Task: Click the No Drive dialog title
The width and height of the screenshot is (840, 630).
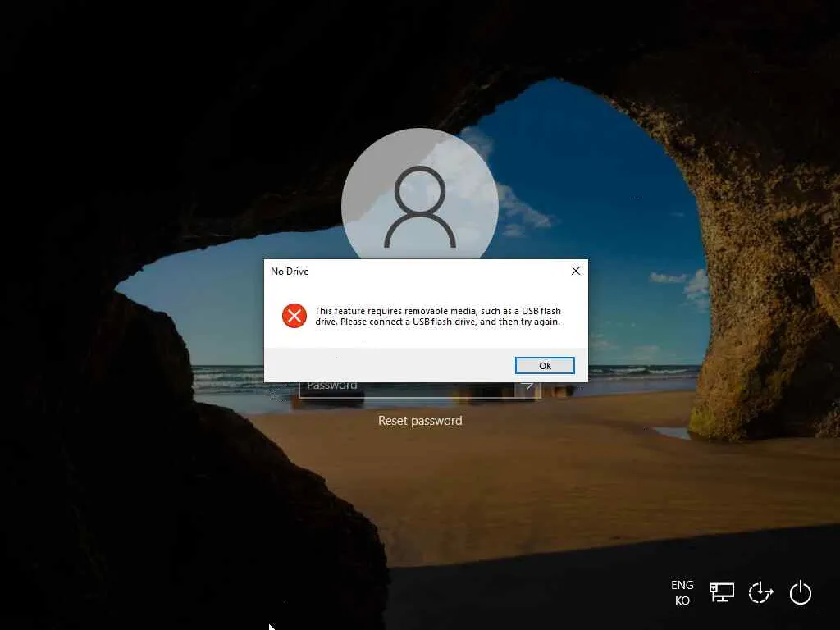Action: [x=290, y=272]
